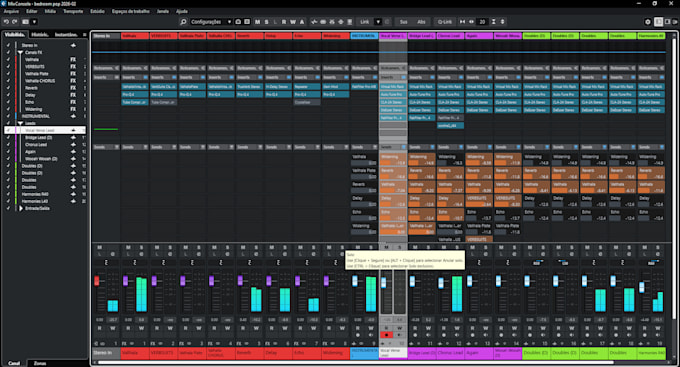Open the Transporte menu
The width and height of the screenshot is (680, 367).
point(73,11)
